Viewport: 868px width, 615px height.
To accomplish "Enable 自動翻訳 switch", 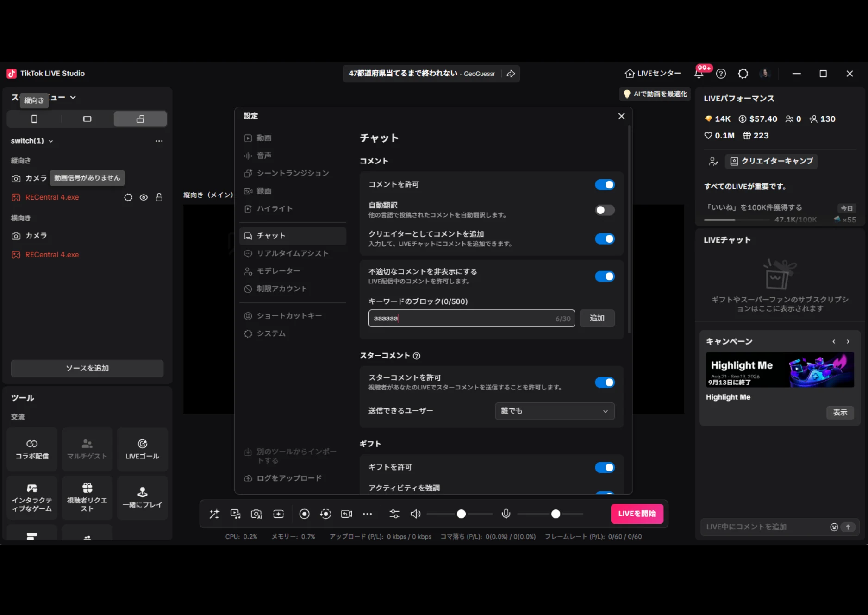I will click(605, 210).
